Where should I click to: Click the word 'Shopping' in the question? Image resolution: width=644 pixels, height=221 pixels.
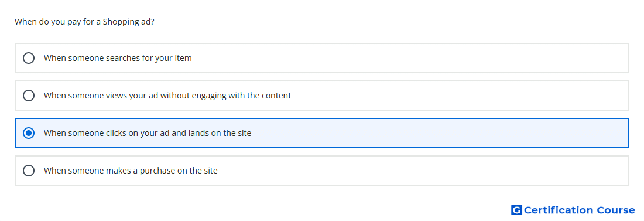(x=119, y=22)
